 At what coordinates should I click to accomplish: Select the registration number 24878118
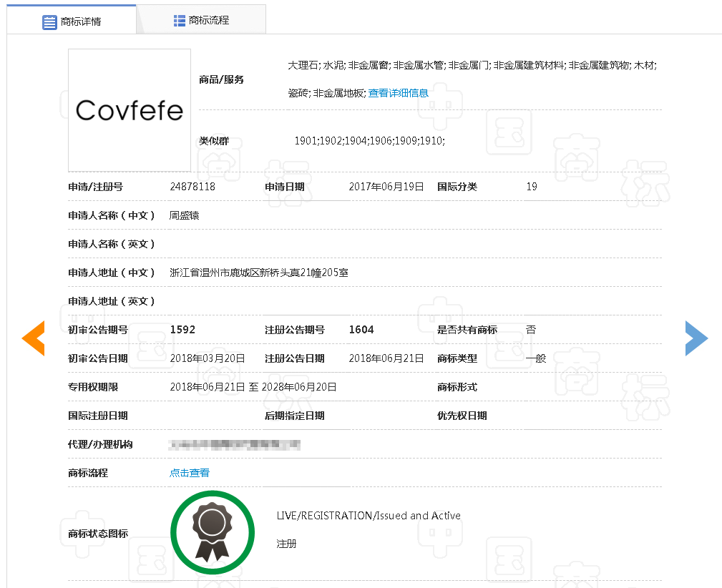tap(192, 187)
